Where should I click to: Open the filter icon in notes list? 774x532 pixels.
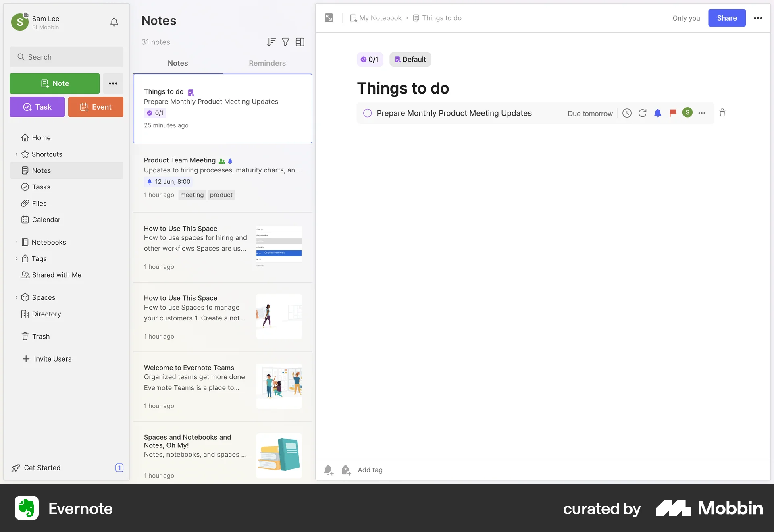coord(285,42)
